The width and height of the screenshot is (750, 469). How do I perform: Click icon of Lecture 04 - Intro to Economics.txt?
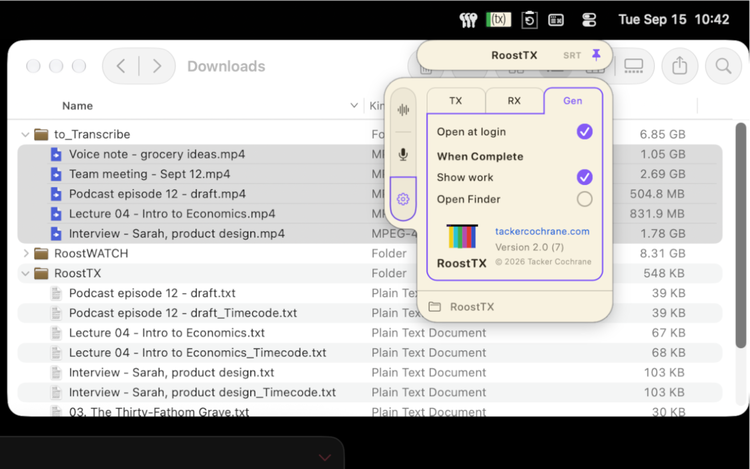tap(56, 333)
